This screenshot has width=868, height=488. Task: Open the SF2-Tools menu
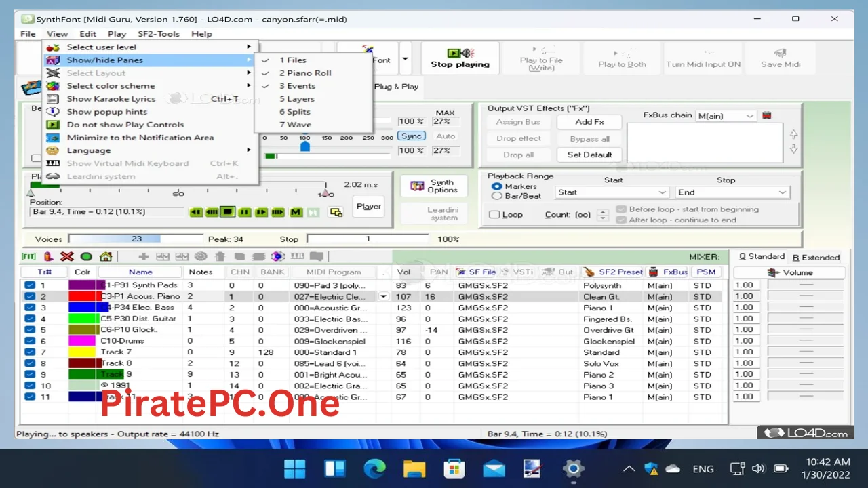click(159, 34)
